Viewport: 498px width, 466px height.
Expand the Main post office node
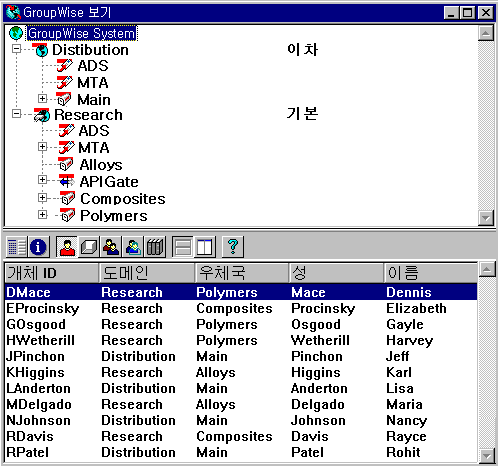pyautogui.click(x=42, y=99)
